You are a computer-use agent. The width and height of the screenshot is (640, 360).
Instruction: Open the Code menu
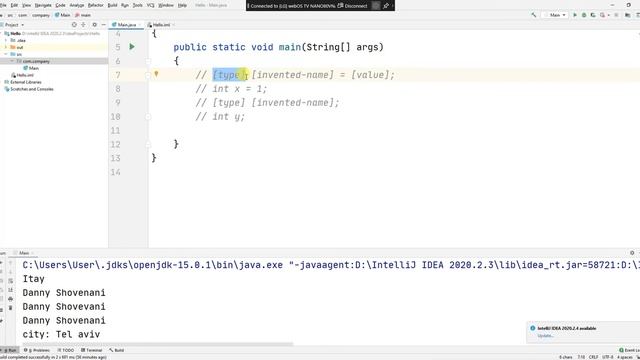pos(60,5)
